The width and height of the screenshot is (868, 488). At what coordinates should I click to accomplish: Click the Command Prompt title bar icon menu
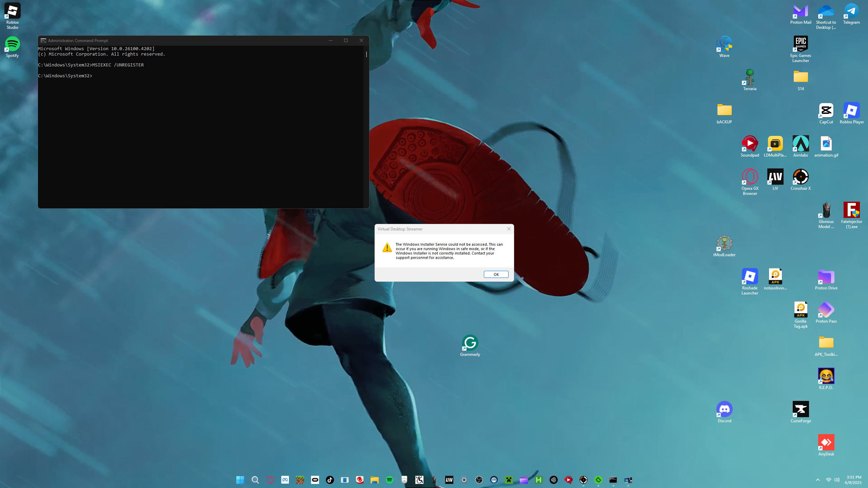[43, 40]
